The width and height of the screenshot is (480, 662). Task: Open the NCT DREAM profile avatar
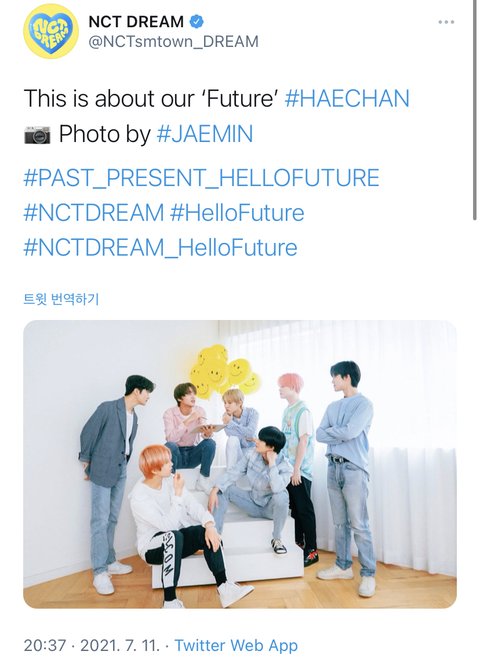tap(51, 32)
